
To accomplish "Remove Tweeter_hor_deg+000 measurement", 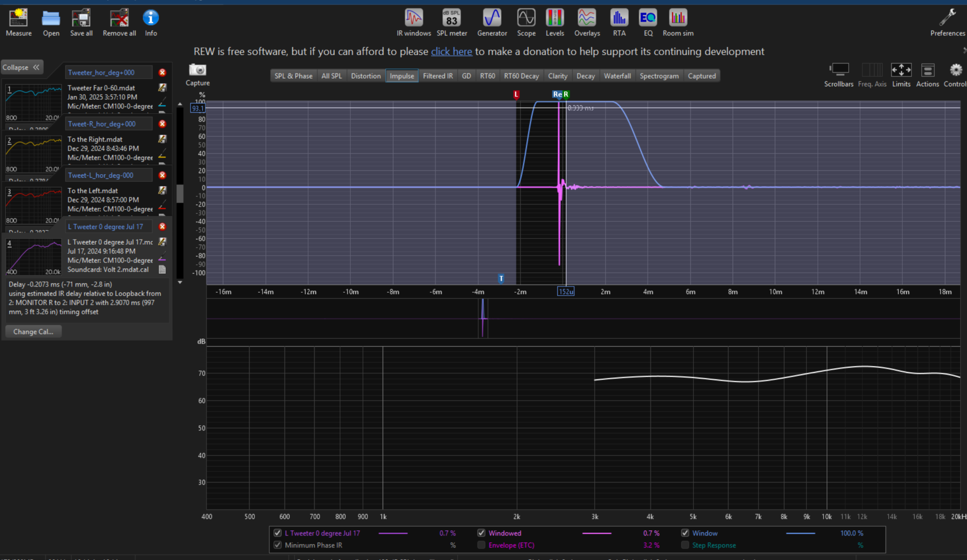I will point(162,72).
